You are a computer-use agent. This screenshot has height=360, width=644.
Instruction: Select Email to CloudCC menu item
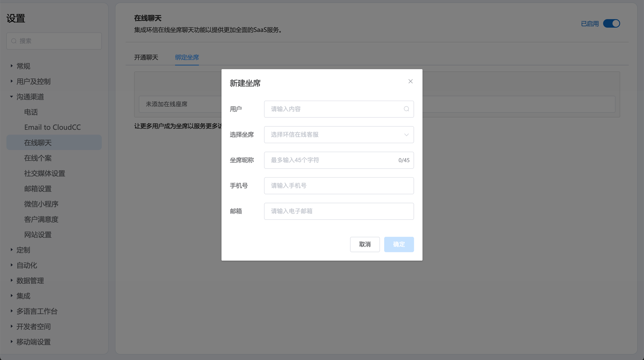[52, 127]
